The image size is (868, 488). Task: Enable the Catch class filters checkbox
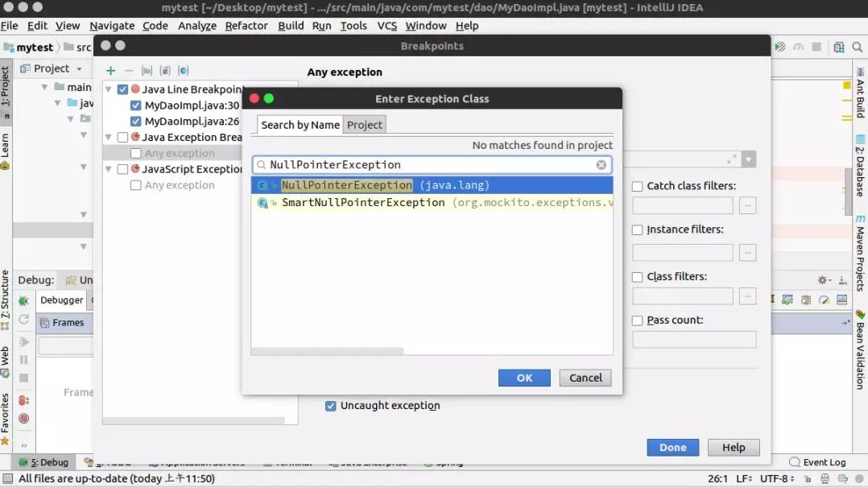637,186
